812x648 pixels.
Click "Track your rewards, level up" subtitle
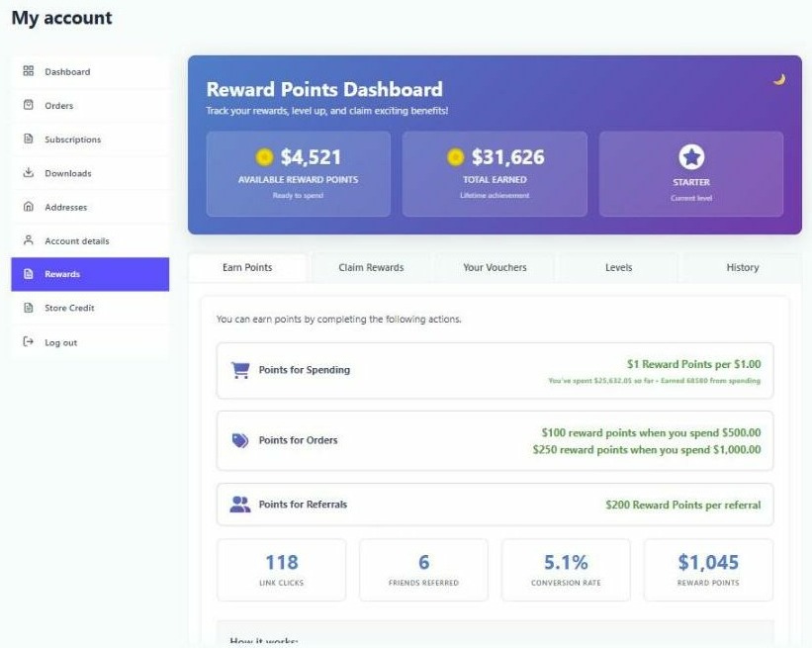[327, 111]
